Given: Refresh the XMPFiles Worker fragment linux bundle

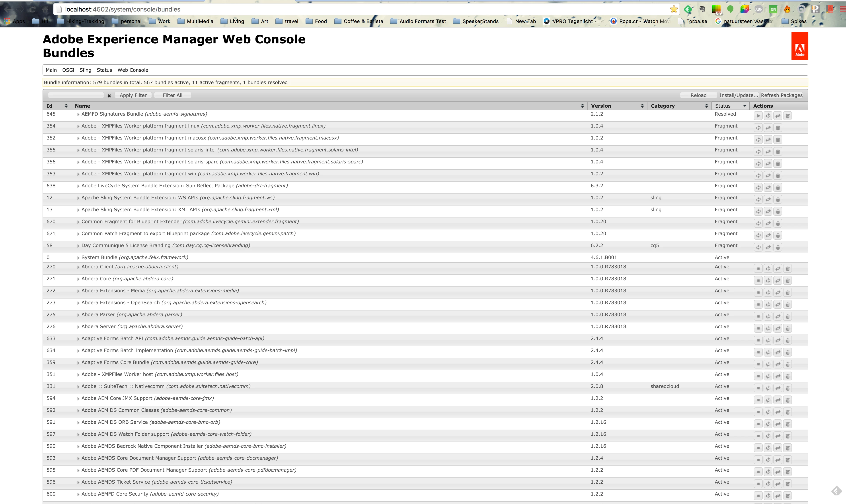Looking at the screenshot, I should click(758, 128).
